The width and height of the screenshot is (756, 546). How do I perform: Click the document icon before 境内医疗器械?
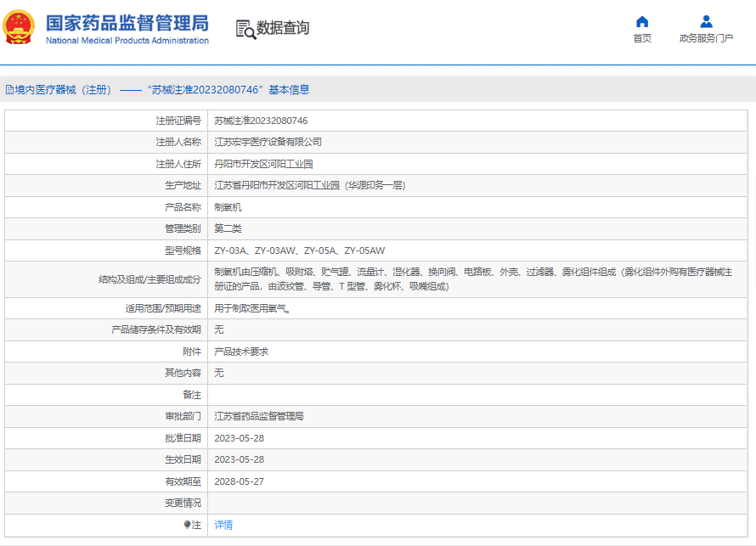[x=8, y=90]
